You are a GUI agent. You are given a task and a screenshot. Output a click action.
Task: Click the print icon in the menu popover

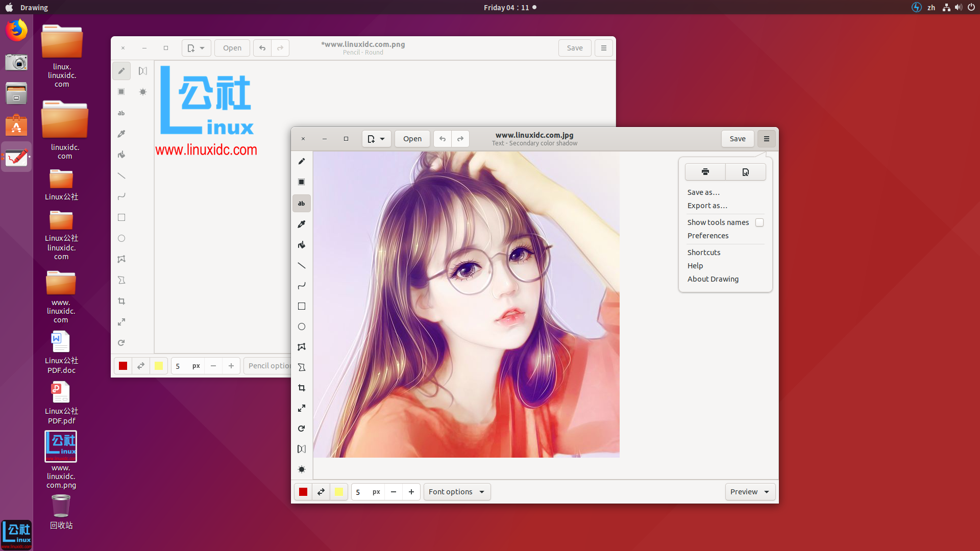(705, 172)
